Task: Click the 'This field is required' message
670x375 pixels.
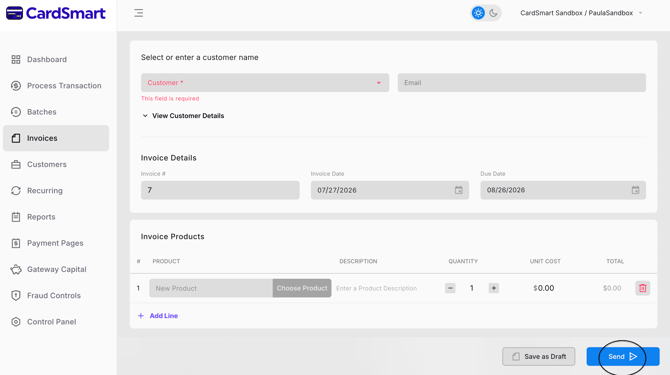Action: 170,98
